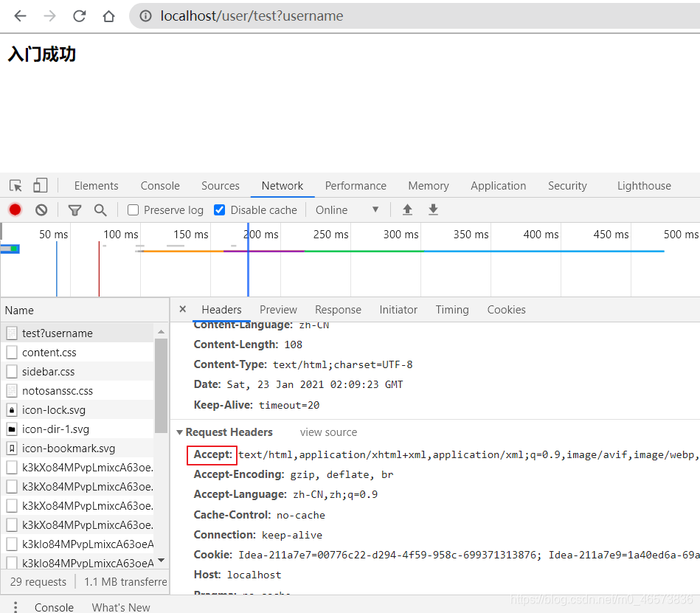Select the icon-lock.svg request
The width and height of the screenshot is (700, 613).
point(77,410)
